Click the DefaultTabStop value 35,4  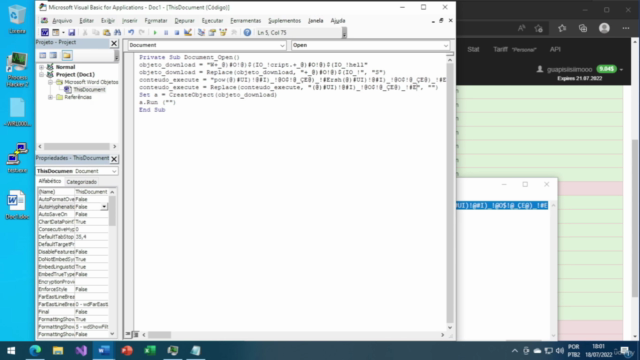[x=91, y=237]
